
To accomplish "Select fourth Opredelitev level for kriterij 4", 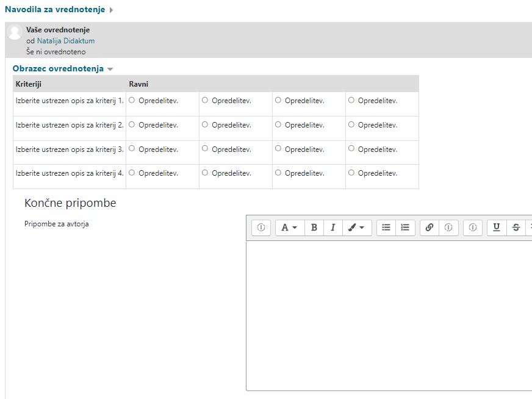I will point(351,173).
